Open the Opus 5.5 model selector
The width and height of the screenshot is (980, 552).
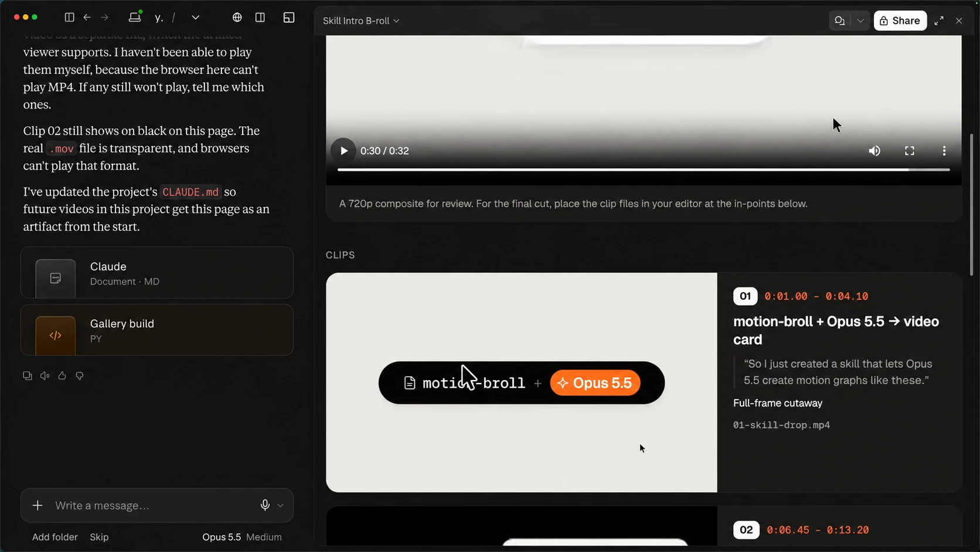point(222,537)
